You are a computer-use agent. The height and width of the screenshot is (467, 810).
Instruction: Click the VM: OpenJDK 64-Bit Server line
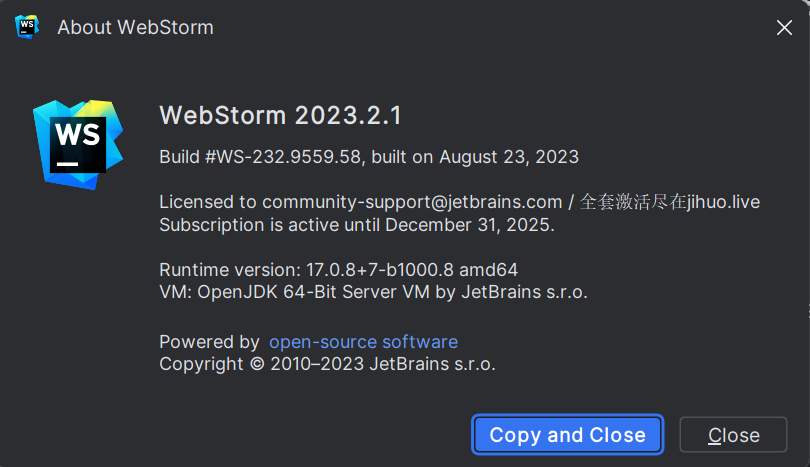(x=373, y=292)
